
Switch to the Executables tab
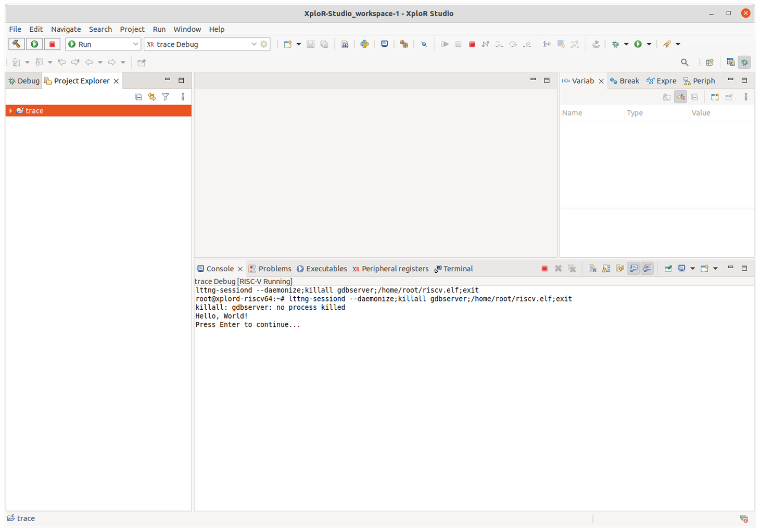point(322,269)
